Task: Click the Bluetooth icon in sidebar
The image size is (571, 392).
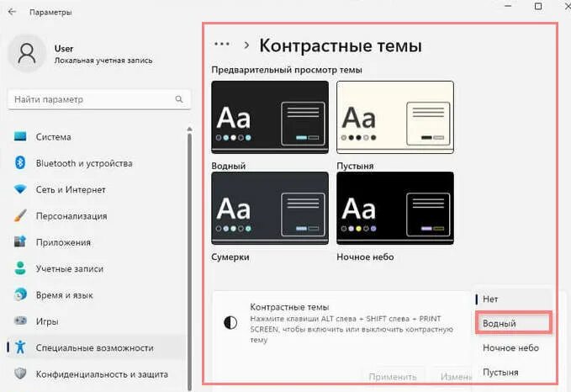Action: pyautogui.click(x=20, y=162)
